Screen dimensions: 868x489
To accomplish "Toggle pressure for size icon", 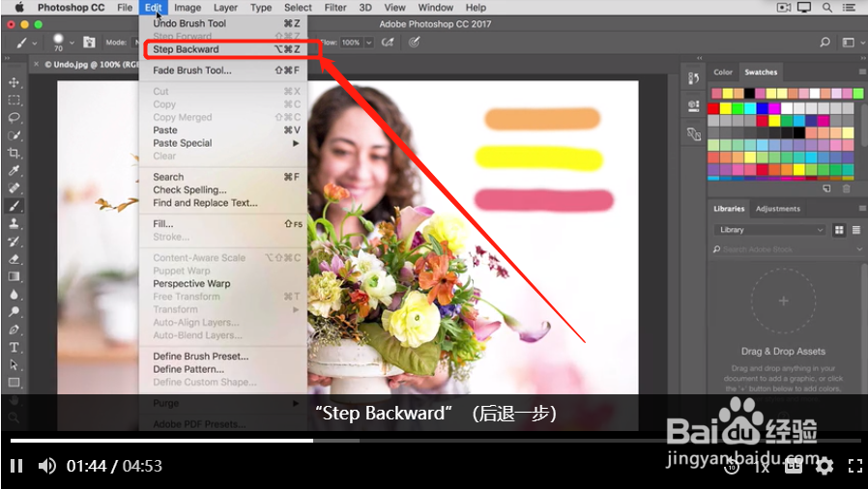I will (x=414, y=43).
